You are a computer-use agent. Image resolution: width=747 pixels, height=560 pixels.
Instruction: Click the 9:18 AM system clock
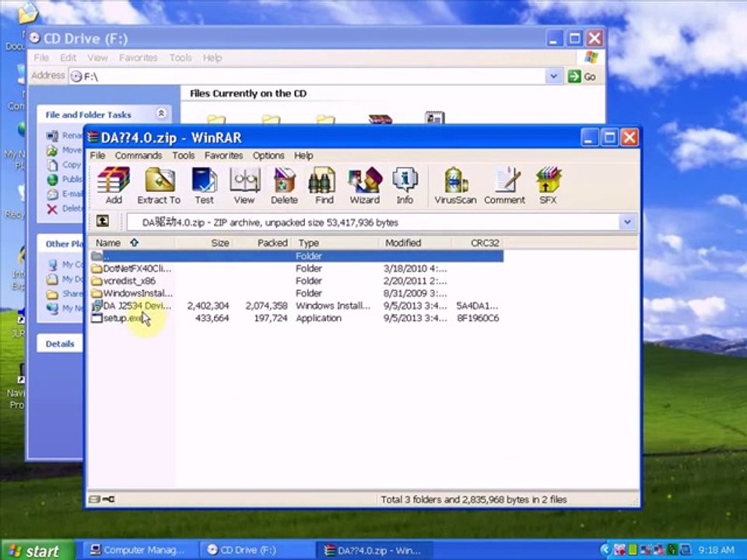(716, 550)
